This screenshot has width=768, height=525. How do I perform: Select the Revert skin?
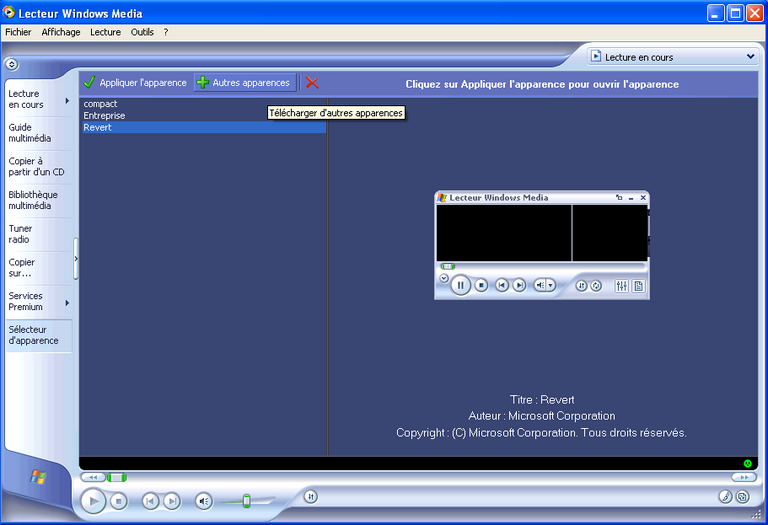click(204, 127)
